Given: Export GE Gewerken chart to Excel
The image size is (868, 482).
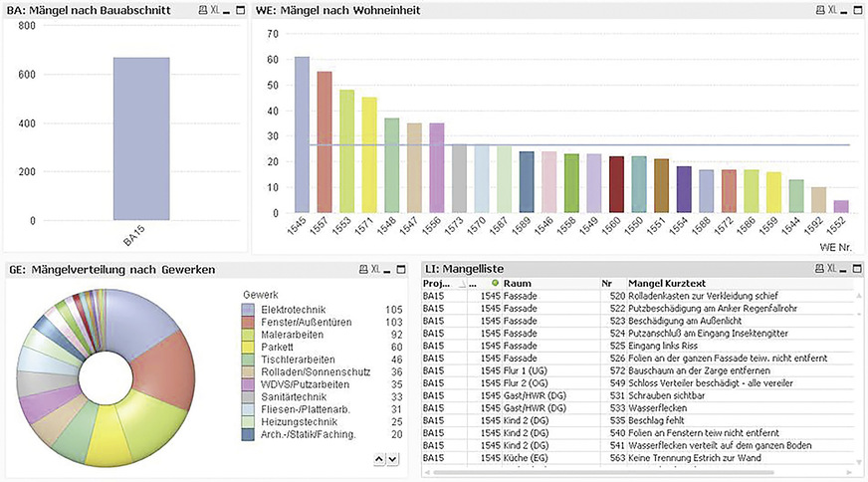Looking at the screenshot, I should tap(375, 269).
